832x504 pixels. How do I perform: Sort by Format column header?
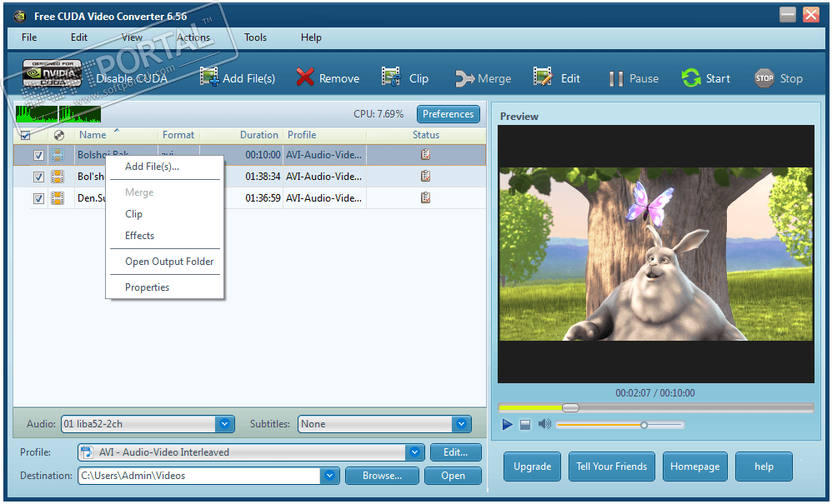tap(178, 135)
